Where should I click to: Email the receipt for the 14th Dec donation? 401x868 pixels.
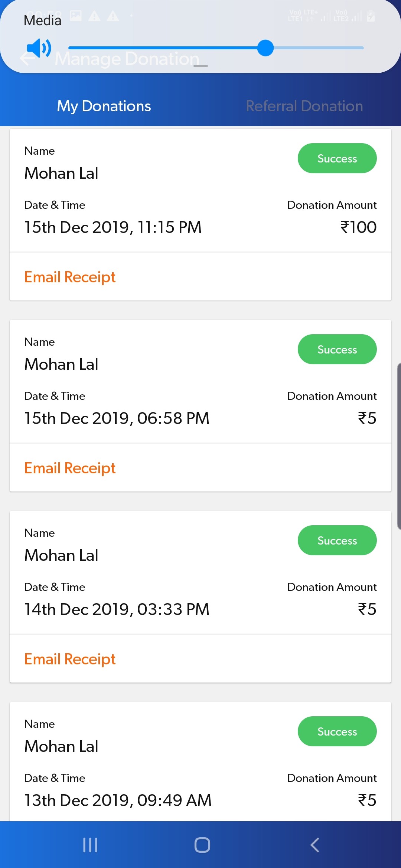click(70, 659)
